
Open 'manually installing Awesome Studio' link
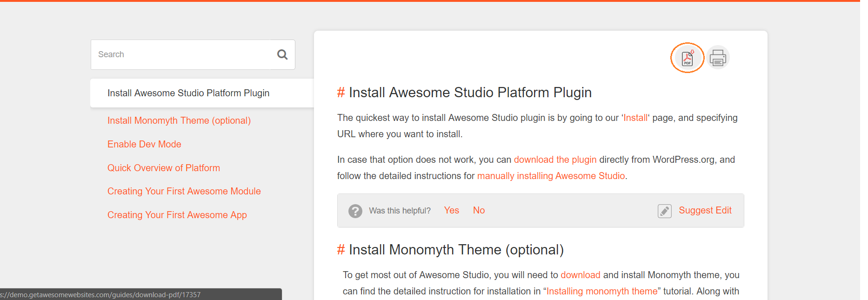[551, 176]
